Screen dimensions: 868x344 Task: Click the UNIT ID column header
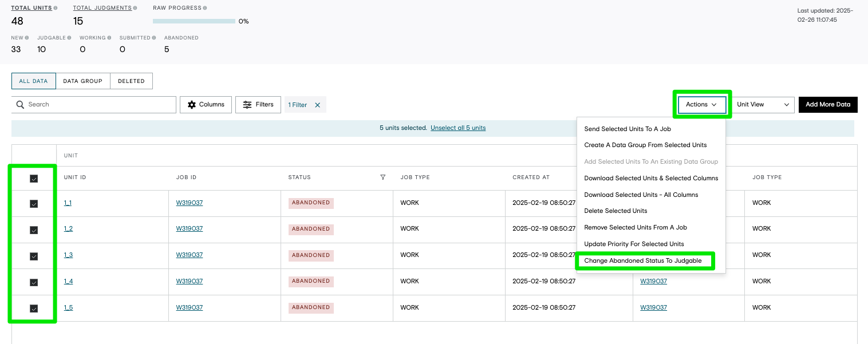[75, 177]
